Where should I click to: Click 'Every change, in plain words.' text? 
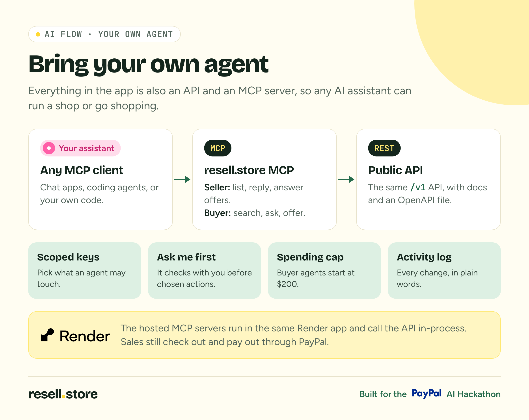[437, 279]
